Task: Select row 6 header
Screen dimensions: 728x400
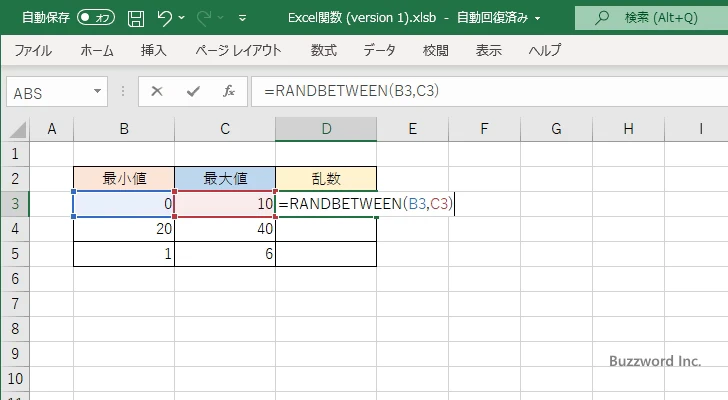Action: tap(15, 279)
